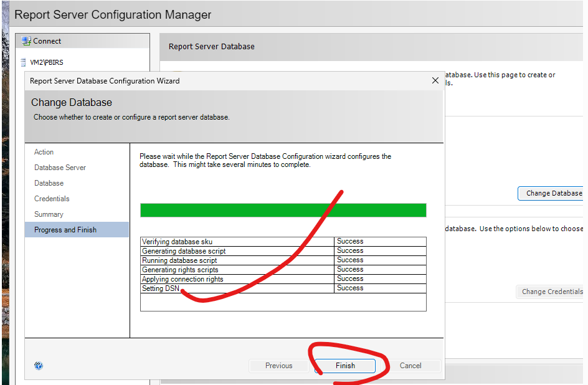Click Change Database in Configuration Manager
The width and height of the screenshot is (588, 385).
(x=551, y=193)
